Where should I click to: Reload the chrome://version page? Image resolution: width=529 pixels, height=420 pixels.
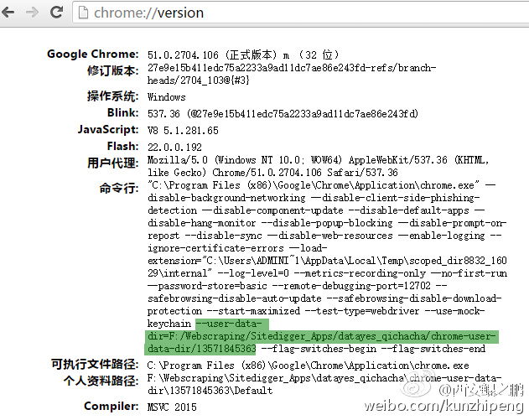56,12
